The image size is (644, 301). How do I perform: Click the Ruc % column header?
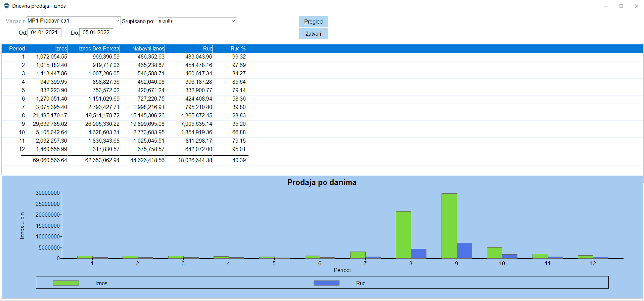tap(238, 49)
